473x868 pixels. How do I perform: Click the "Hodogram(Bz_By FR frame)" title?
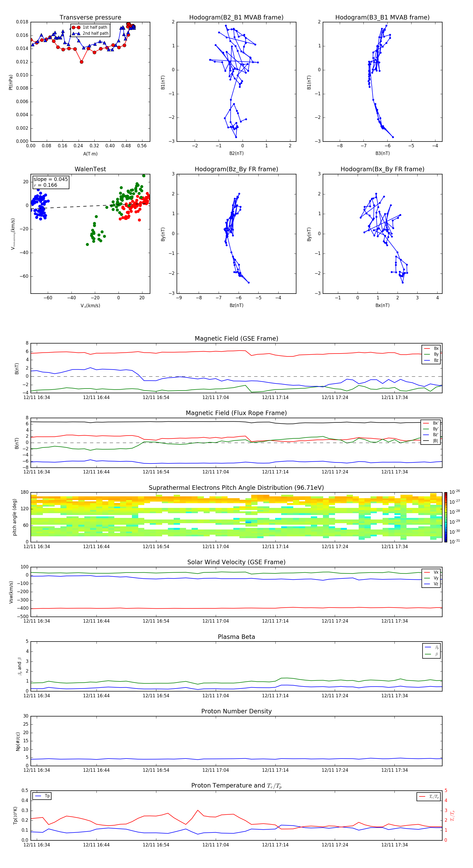pos(236,169)
